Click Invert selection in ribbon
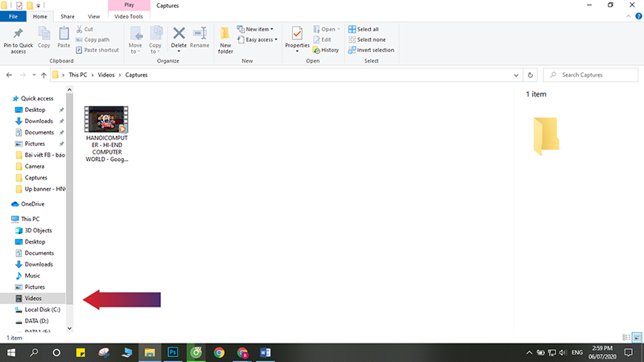 pos(370,50)
